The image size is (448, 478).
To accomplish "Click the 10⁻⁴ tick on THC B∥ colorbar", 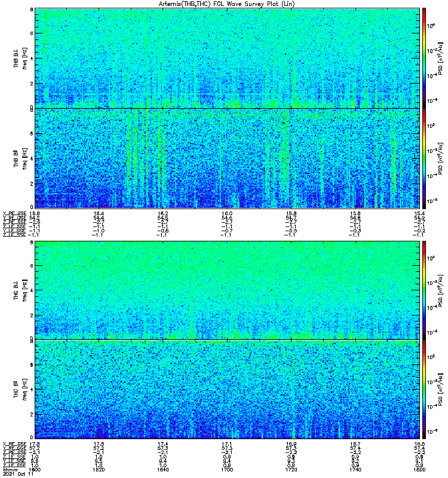I will coord(431,406).
